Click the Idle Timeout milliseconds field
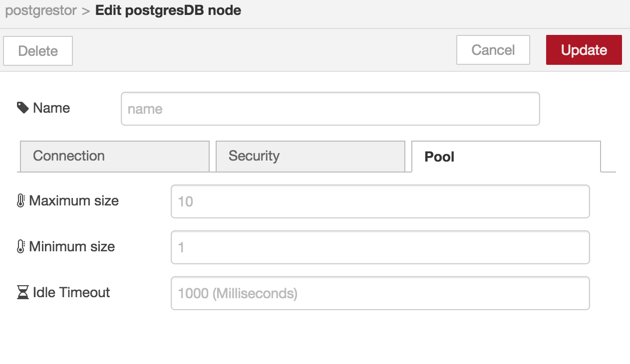Image resolution: width=630 pixels, height=364 pixels. click(x=380, y=293)
